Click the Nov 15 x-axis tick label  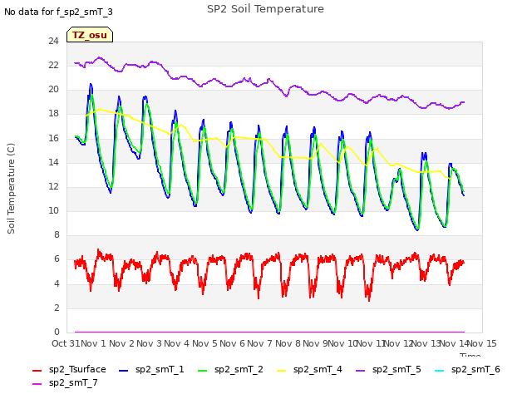tap(482, 343)
